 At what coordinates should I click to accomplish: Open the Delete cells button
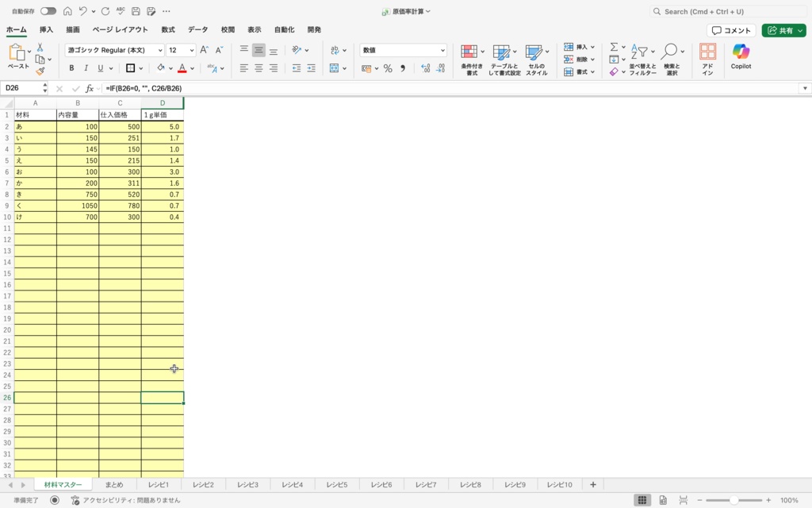(579, 59)
